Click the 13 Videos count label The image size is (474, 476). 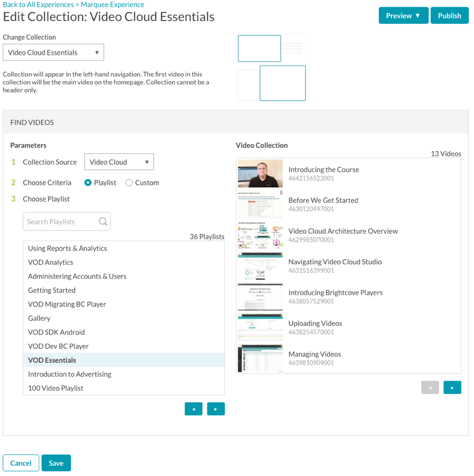click(x=446, y=154)
